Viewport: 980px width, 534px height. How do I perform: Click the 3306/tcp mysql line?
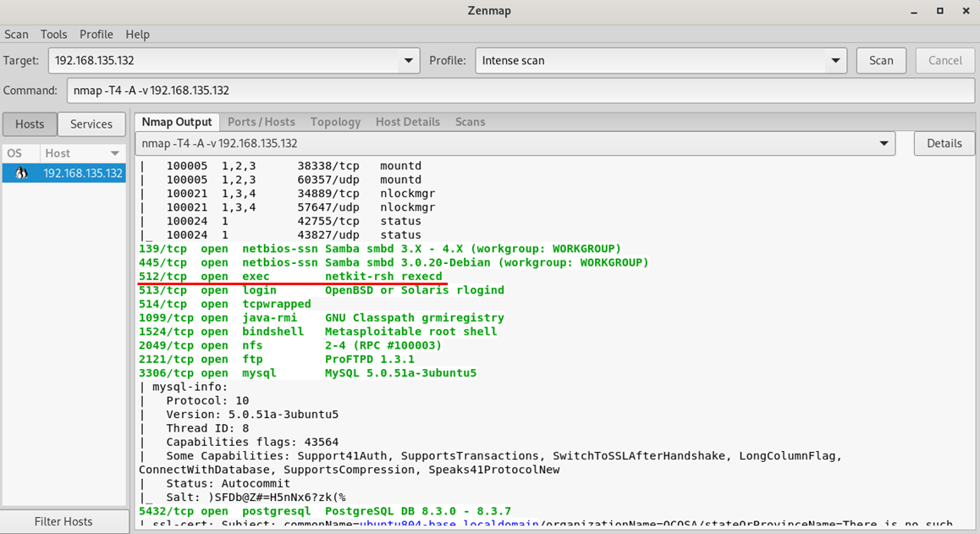[307, 372]
